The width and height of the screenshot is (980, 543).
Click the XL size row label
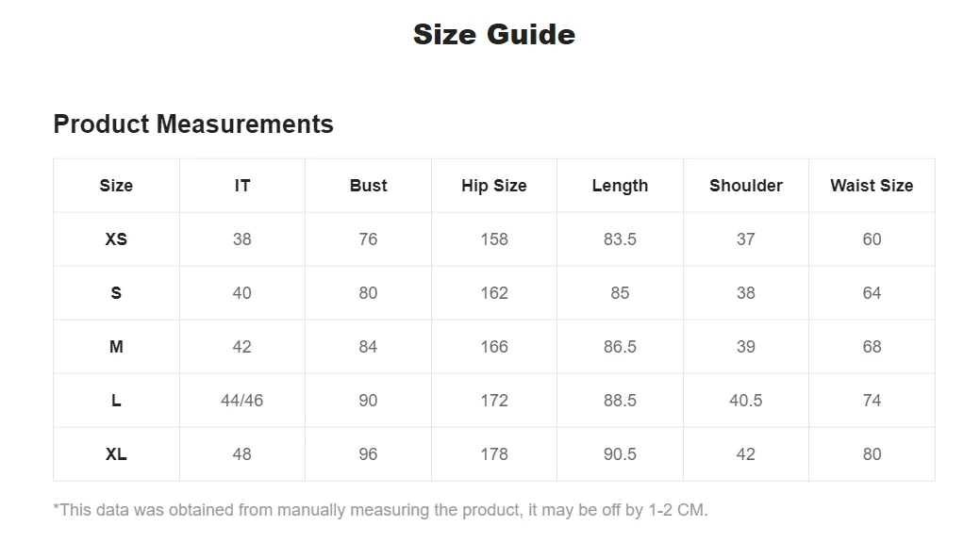(116, 454)
